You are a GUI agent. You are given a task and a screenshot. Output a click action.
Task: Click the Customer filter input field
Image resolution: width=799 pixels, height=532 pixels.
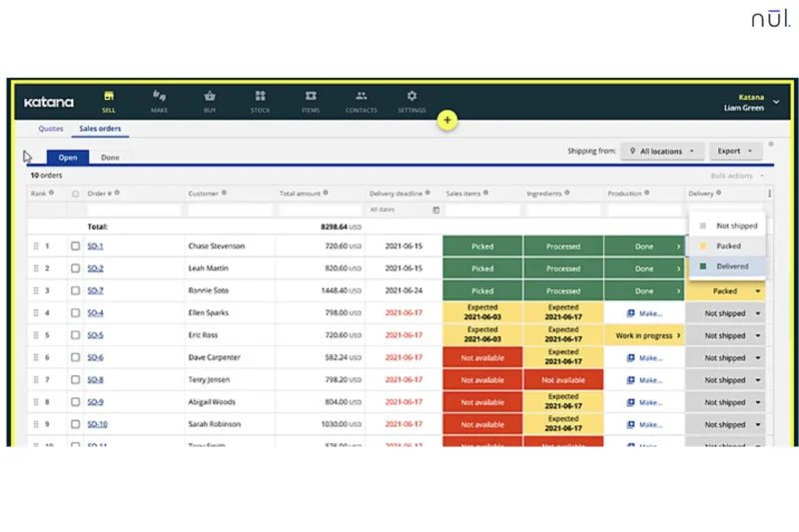(x=230, y=210)
